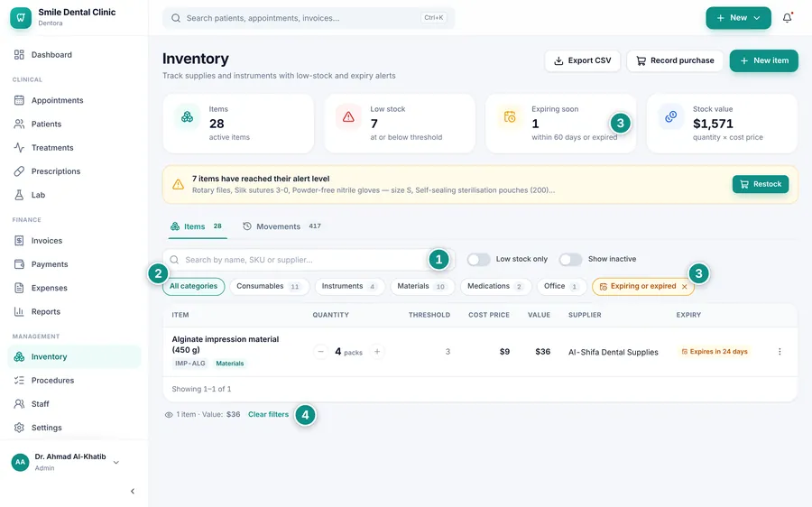Go to Invoices page
The width and height of the screenshot is (812, 507).
(74, 241)
